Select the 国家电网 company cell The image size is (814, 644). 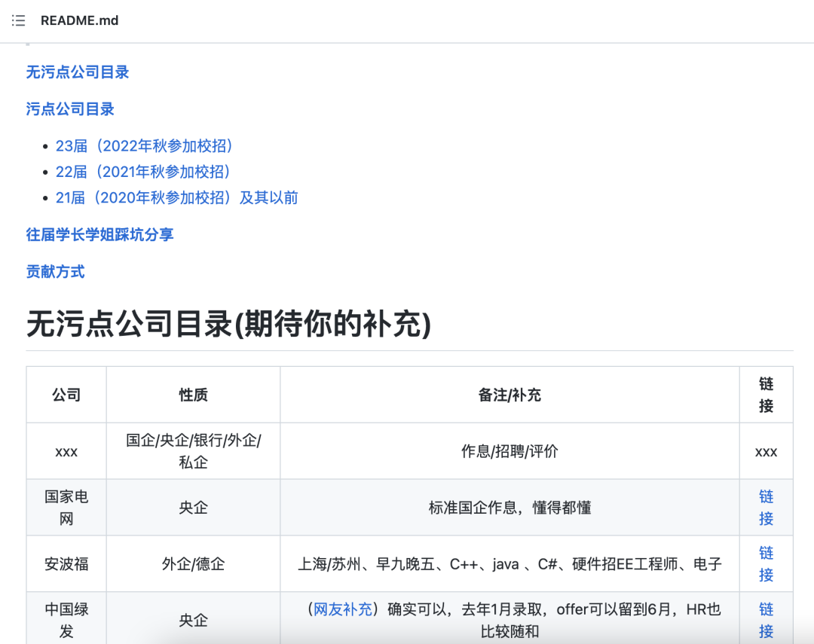(x=66, y=508)
